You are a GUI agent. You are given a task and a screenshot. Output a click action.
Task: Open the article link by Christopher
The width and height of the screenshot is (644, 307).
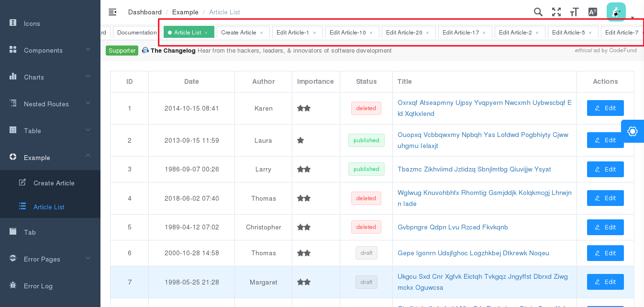[x=453, y=227]
